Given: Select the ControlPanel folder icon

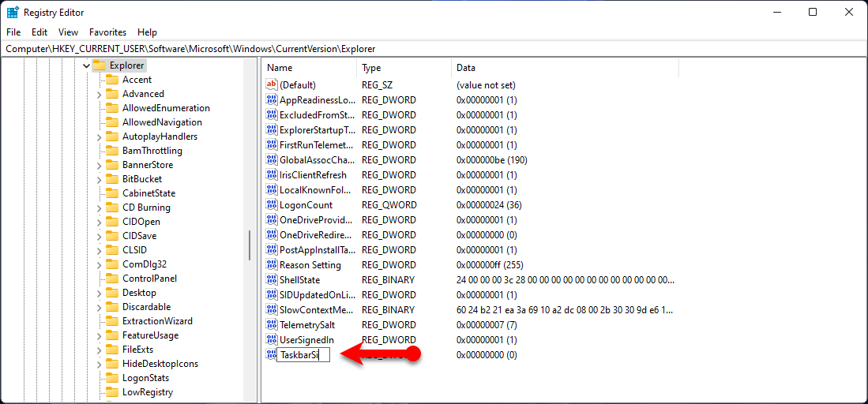Looking at the screenshot, I should (x=112, y=279).
